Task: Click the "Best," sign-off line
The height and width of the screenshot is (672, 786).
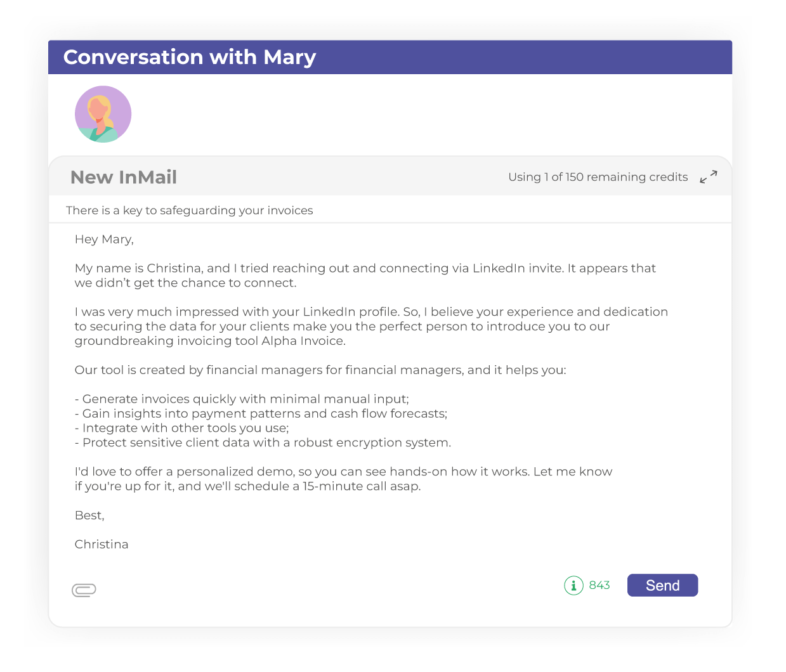Action: point(89,515)
